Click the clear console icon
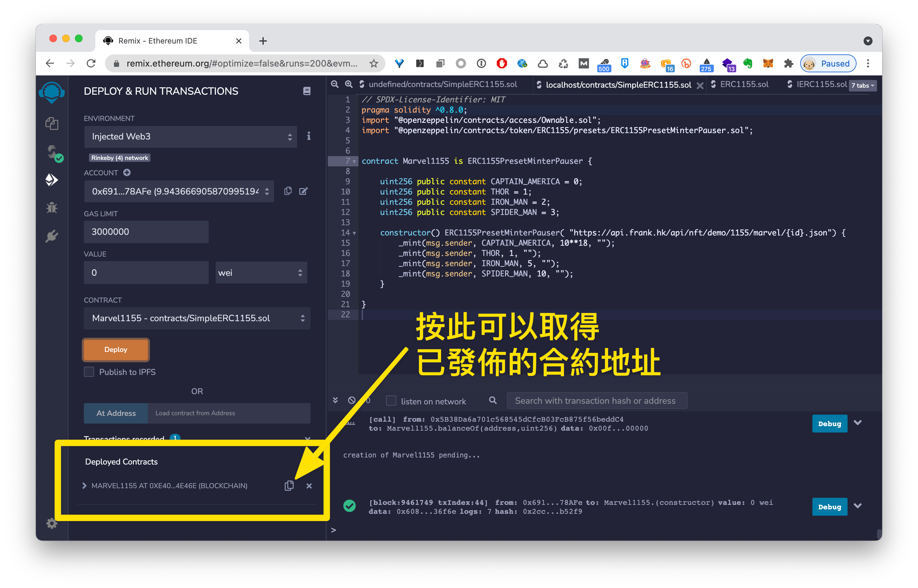This screenshot has height=588, width=918. point(351,400)
